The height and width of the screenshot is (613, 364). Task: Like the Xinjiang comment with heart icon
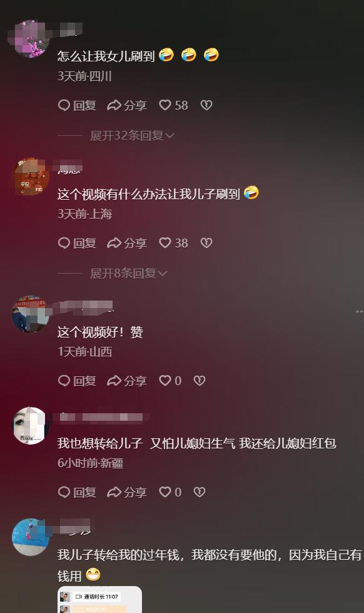pyautogui.click(x=170, y=492)
